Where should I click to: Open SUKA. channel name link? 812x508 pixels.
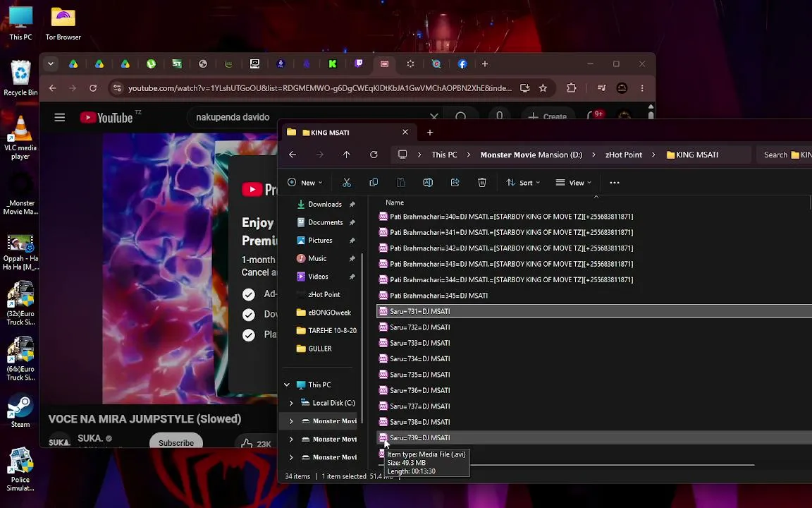coord(90,439)
